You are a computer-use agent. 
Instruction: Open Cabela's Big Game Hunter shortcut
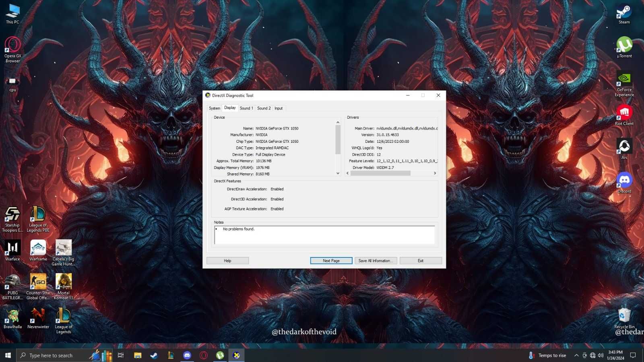point(64,253)
